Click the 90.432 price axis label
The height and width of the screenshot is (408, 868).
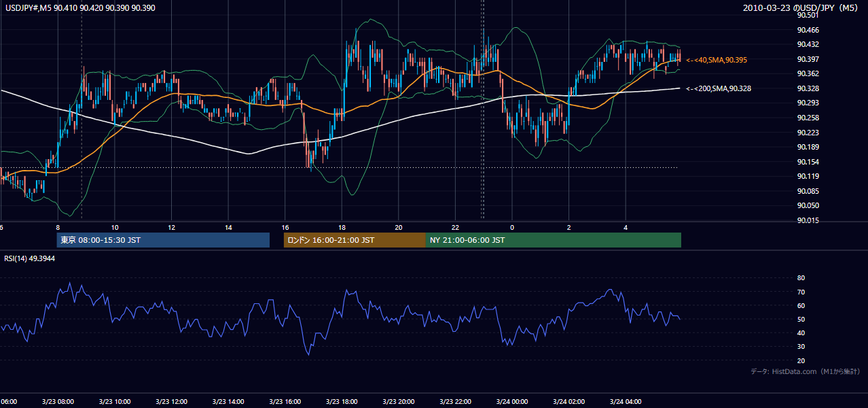(808, 44)
